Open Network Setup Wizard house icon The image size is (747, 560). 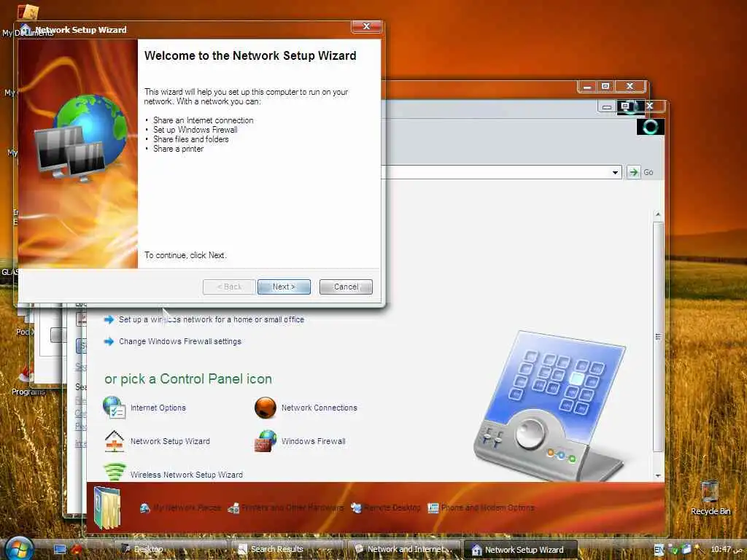pyautogui.click(x=115, y=441)
